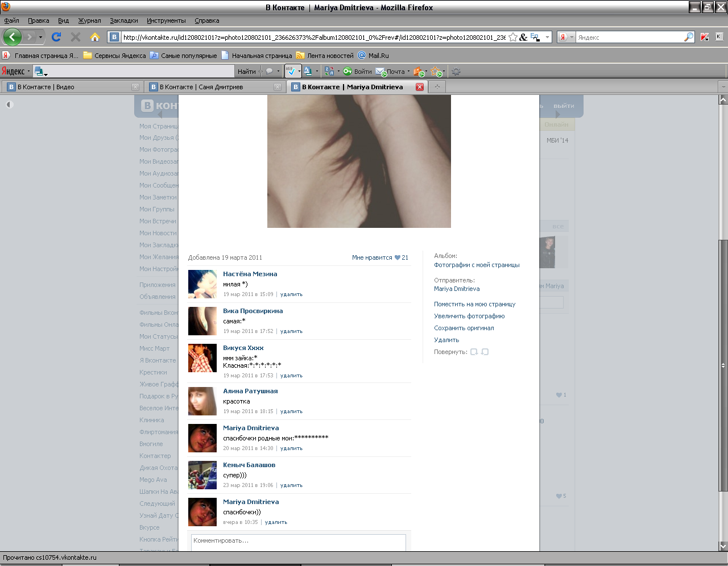Click the browser Back arrow button
The image size is (728, 566).
pyautogui.click(x=12, y=37)
